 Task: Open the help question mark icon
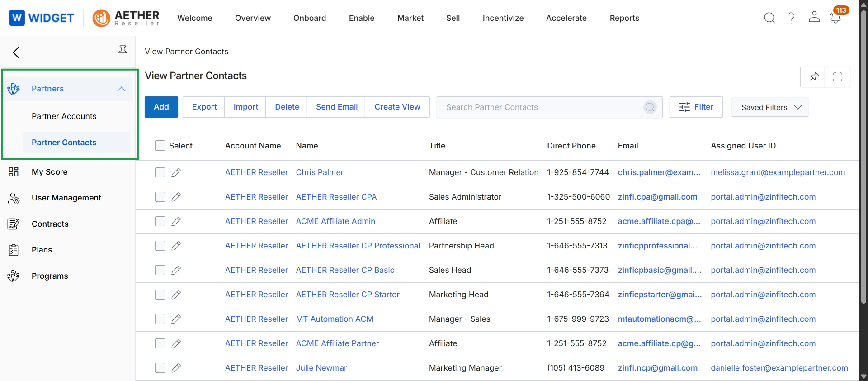click(791, 18)
